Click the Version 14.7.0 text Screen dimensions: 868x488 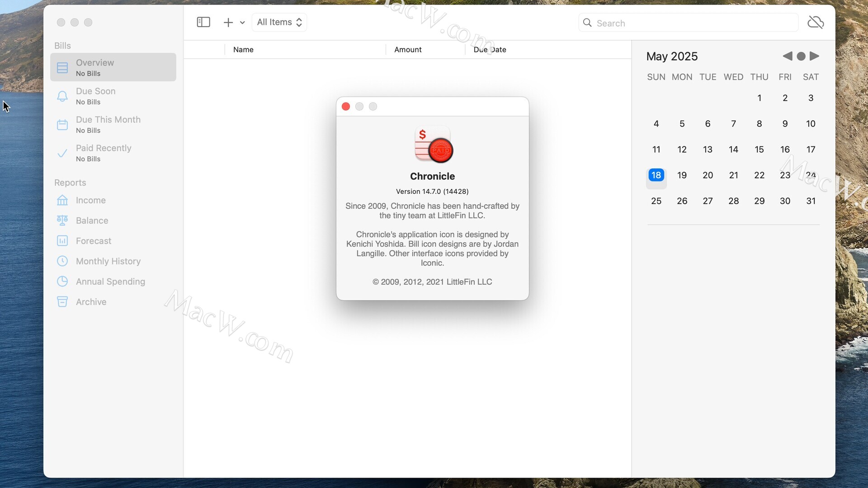coord(432,192)
